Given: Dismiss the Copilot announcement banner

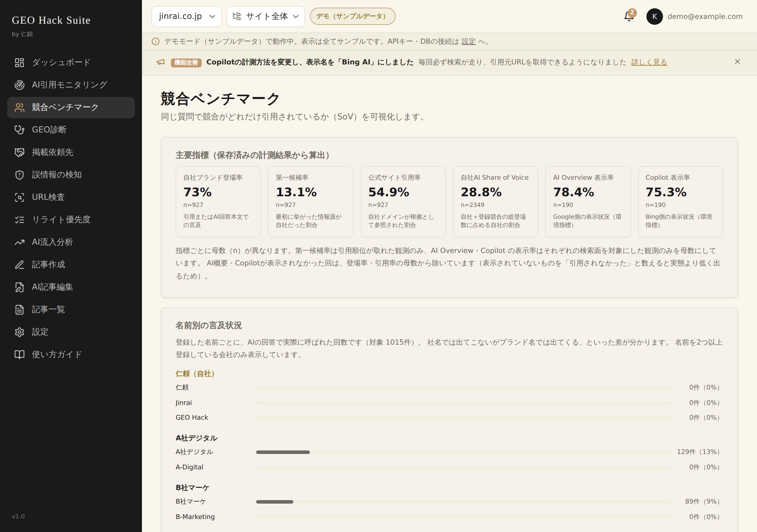Looking at the screenshot, I should 737,61.
